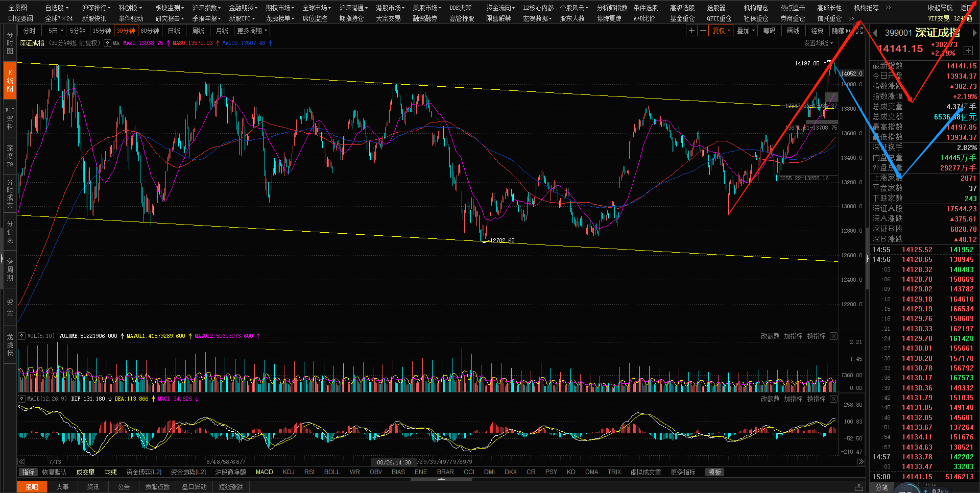Open 复权 dropdown
This screenshot has width=980, height=493.
point(722,31)
